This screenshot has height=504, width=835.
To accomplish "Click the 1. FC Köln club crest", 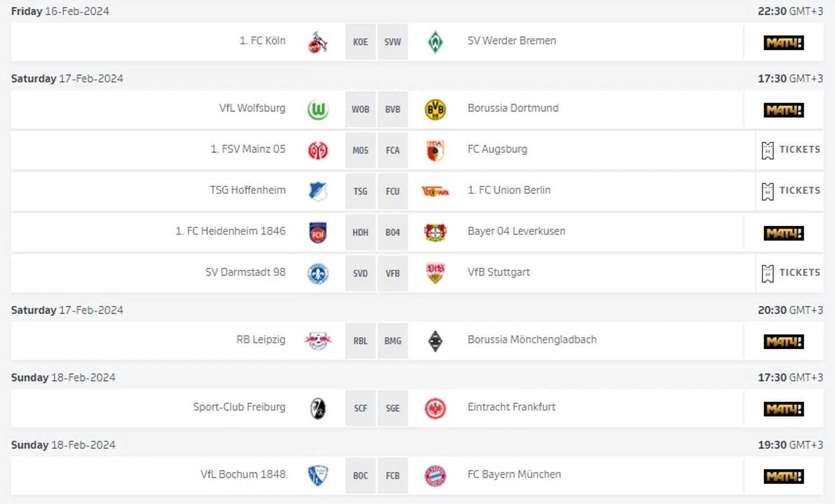I will click(317, 42).
